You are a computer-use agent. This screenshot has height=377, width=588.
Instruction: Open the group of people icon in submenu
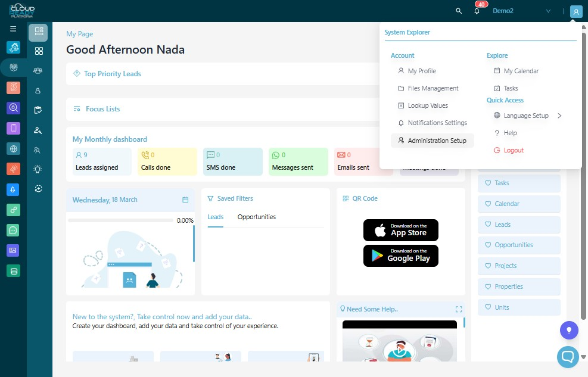click(38, 70)
